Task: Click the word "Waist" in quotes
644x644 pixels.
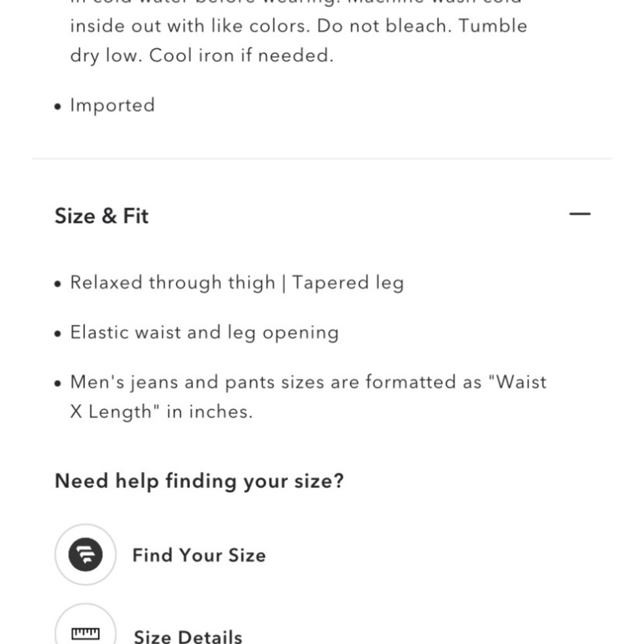Action: 518,382
